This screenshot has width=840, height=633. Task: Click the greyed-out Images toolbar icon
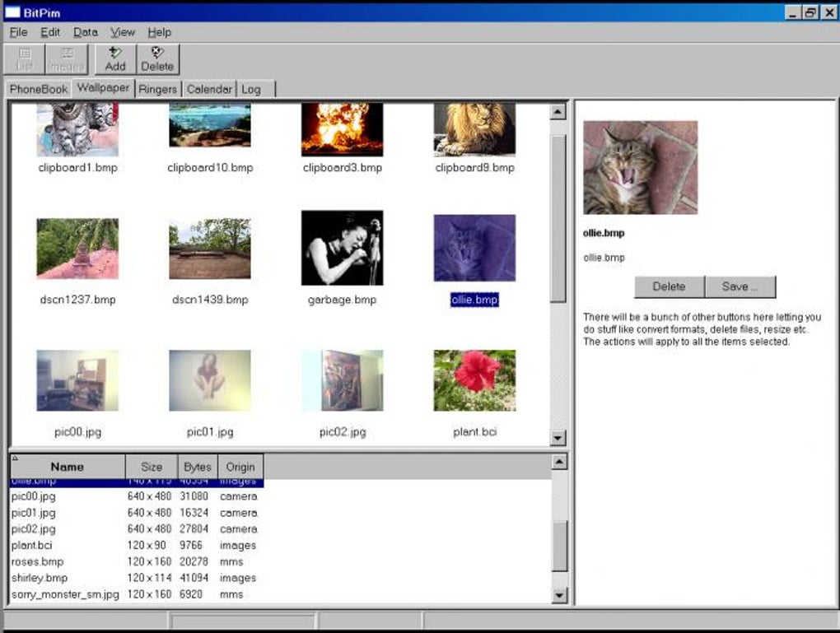tap(67, 59)
